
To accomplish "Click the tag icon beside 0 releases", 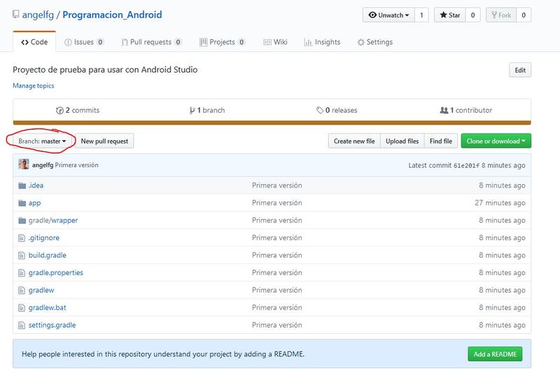I will [320, 111].
